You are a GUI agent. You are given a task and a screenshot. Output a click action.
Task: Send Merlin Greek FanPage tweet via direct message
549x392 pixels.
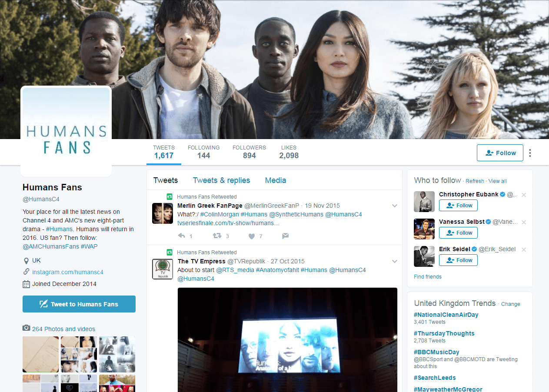point(285,236)
